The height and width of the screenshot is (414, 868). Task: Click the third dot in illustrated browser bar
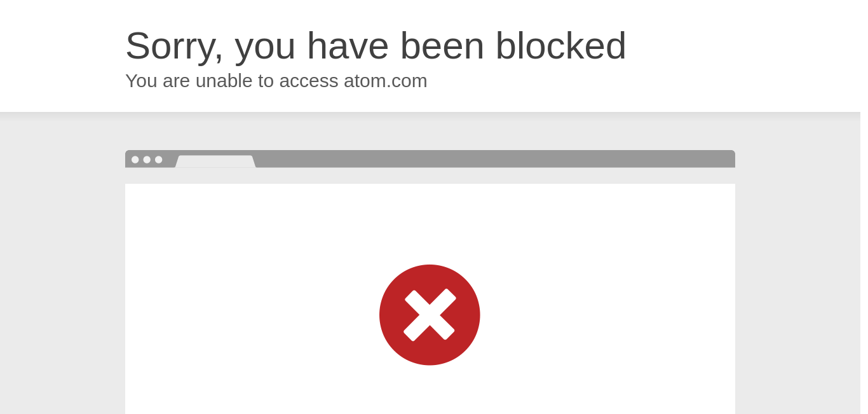(159, 160)
